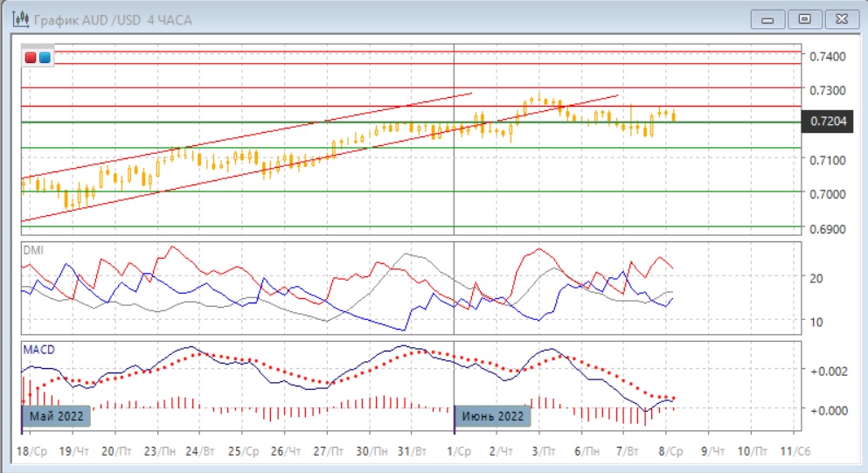The height and width of the screenshot is (473, 868).
Task: Click the 0.6900 price level on the scale
Action: [828, 229]
